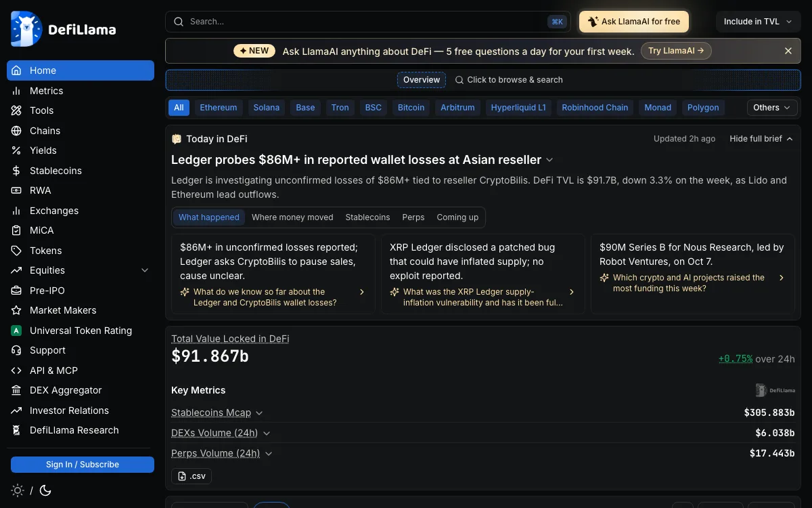Click the DefiLlama logo

pyautogui.click(x=64, y=29)
